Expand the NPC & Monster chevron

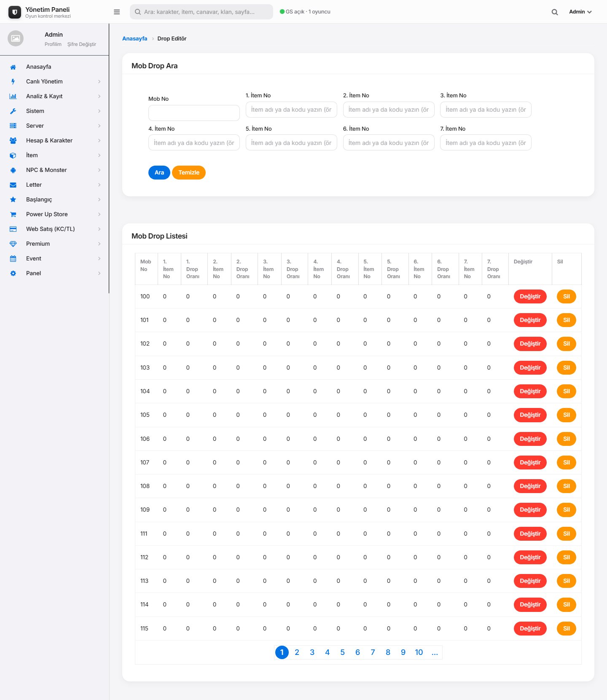coord(99,170)
